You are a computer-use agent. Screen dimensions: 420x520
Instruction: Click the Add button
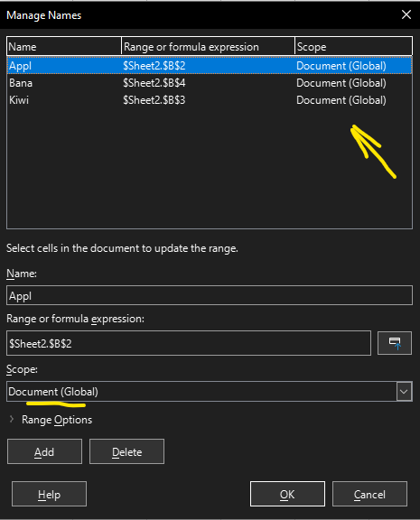[x=44, y=451]
